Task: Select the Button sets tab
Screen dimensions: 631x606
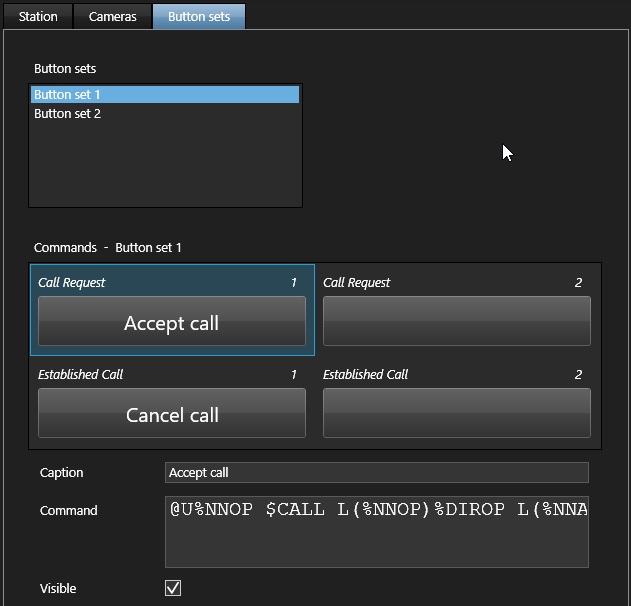Action: coord(198,16)
